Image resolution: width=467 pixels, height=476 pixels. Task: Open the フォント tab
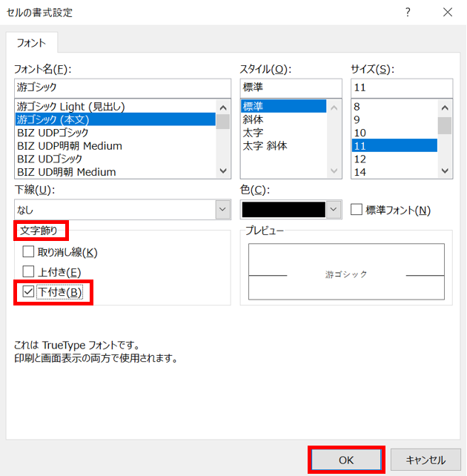tap(32, 43)
